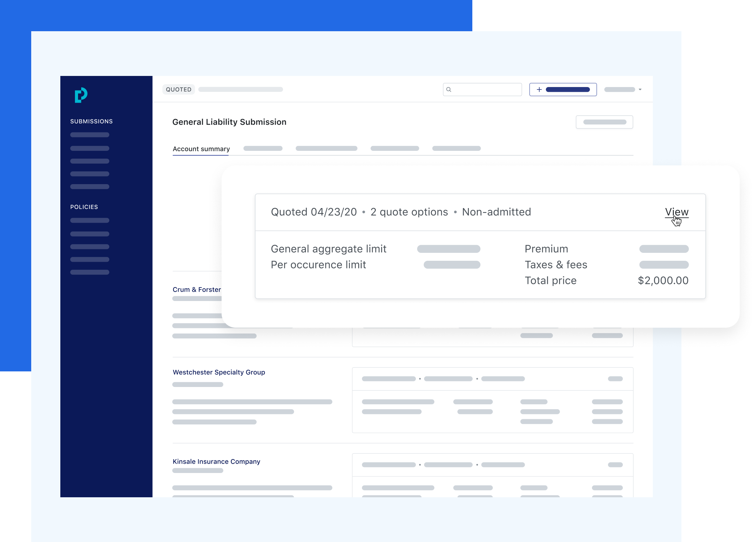This screenshot has height=542, width=756.
Task: Open Kinsale Insurance Company carrier link
Action: pos(216,462)
